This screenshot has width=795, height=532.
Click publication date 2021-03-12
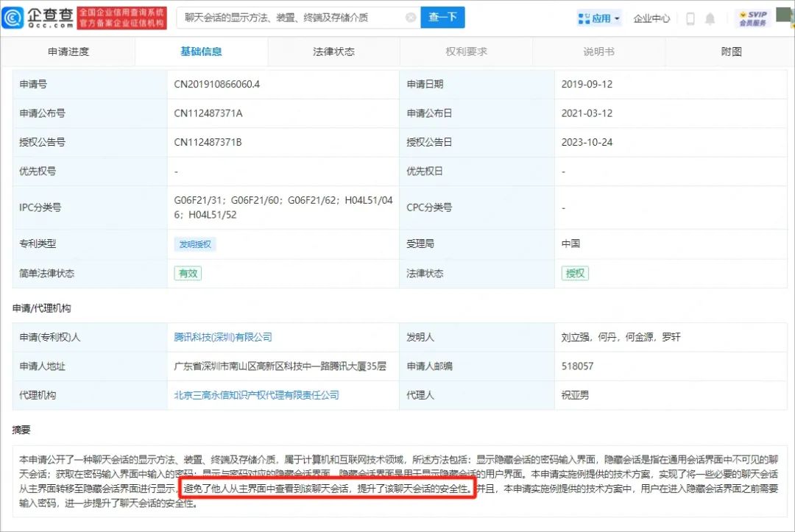(x=587, y=113)
